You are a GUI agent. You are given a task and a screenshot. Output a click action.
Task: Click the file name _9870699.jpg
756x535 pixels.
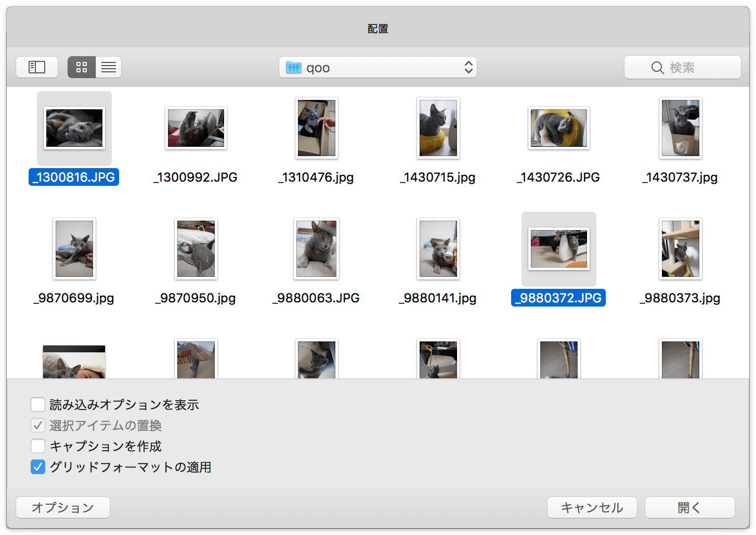pos(74,298)
